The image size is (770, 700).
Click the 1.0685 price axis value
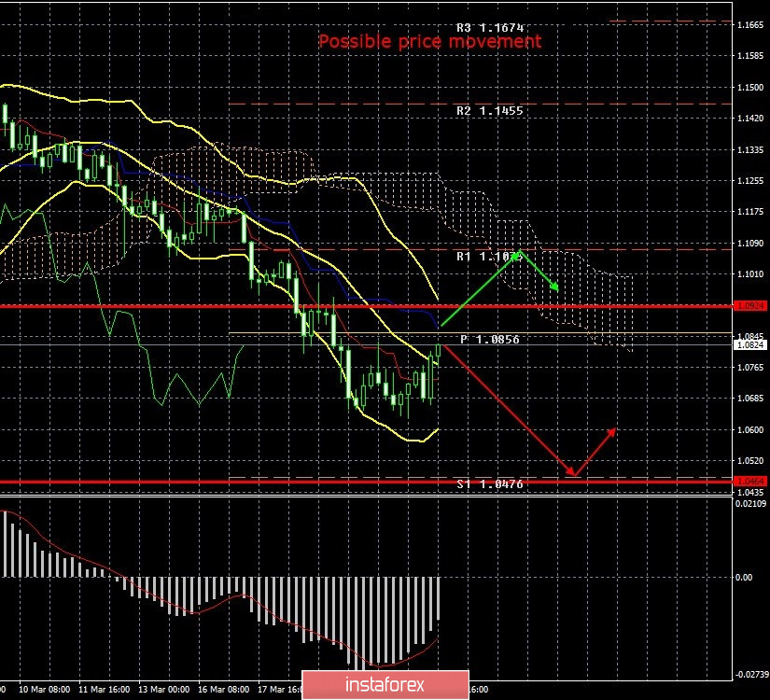tap(750, 399)
